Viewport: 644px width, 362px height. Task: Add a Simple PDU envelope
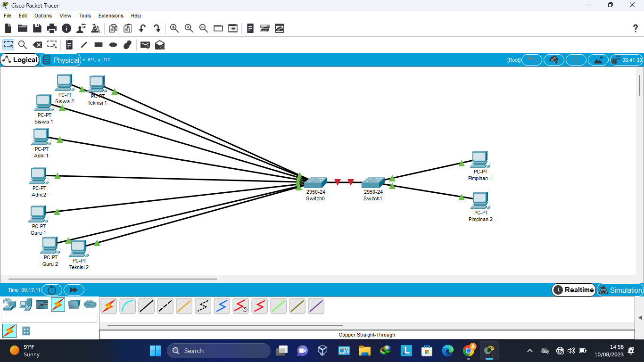(145, 45)
